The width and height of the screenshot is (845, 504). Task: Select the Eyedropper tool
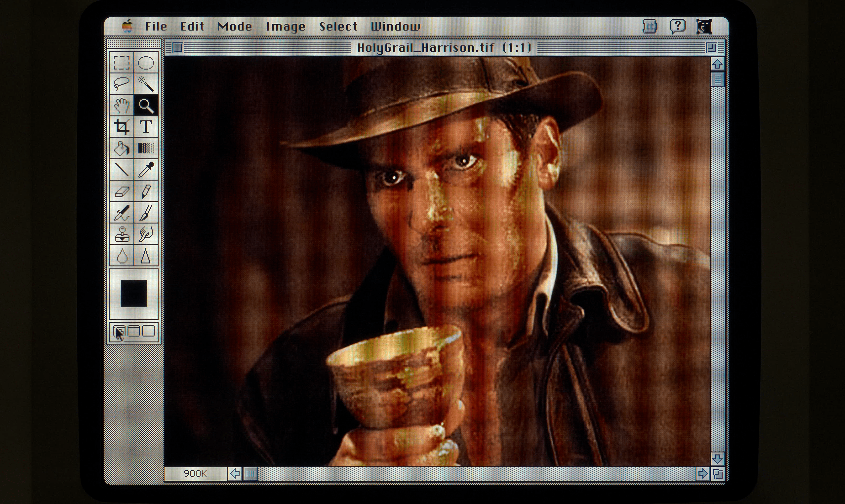(x=146, y=169)
